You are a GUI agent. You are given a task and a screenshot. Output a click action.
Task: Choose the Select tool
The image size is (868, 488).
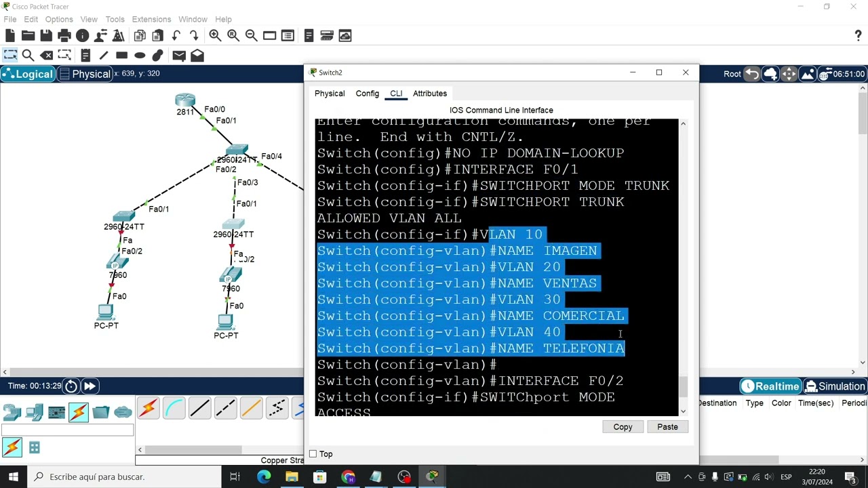pyautogui.click(x=10, y=55)
